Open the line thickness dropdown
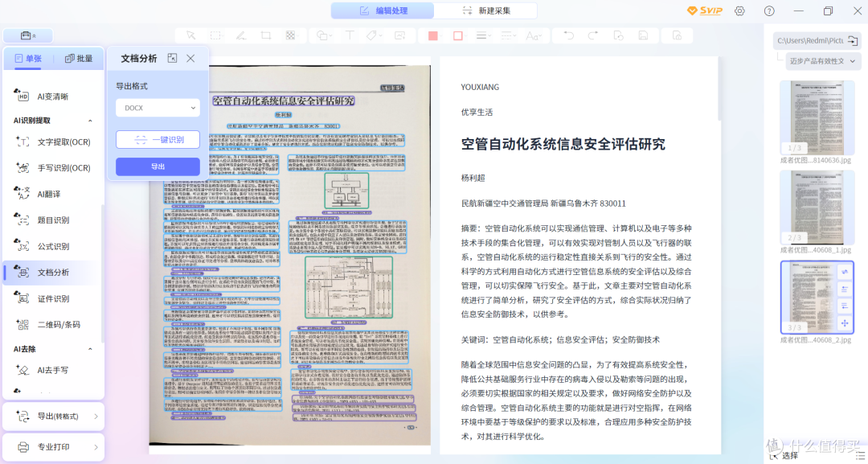 483,35
